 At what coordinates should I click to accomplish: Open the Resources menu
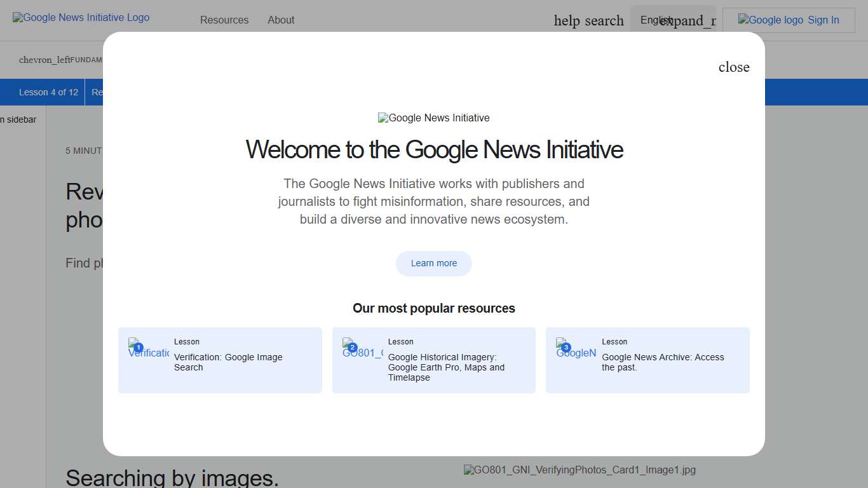tap(224, 20)
